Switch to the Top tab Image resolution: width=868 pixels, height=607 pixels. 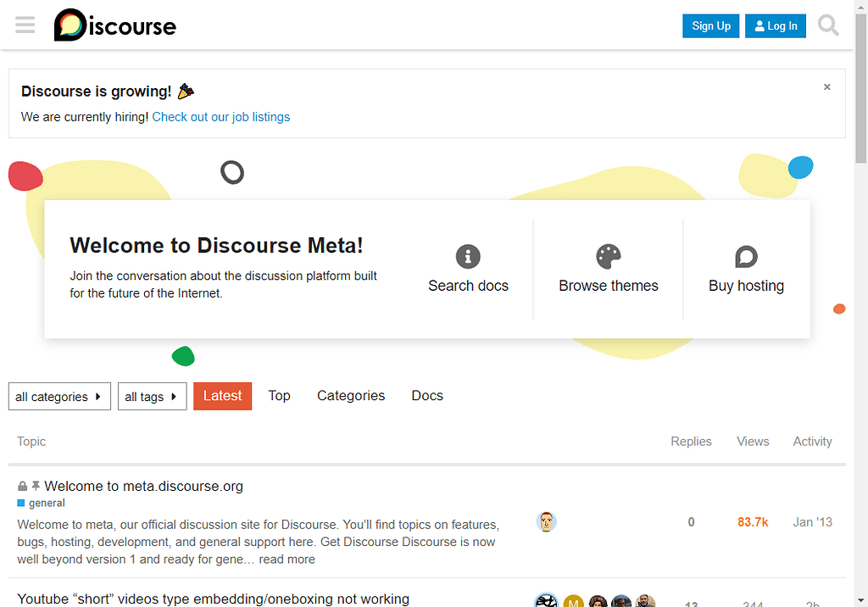point(279,396)
